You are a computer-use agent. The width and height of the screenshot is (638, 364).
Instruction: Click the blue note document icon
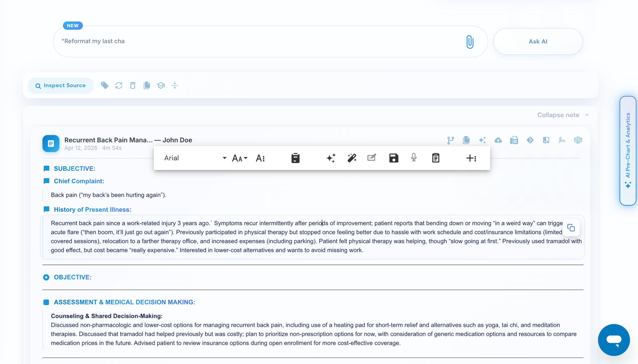point(51,144)
